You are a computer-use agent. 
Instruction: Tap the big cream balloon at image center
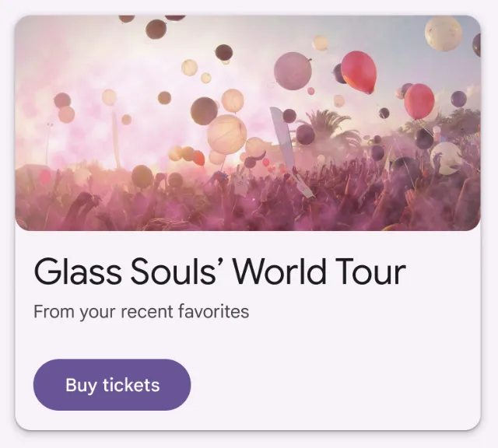pyautogui.click(x=226, y=133)
